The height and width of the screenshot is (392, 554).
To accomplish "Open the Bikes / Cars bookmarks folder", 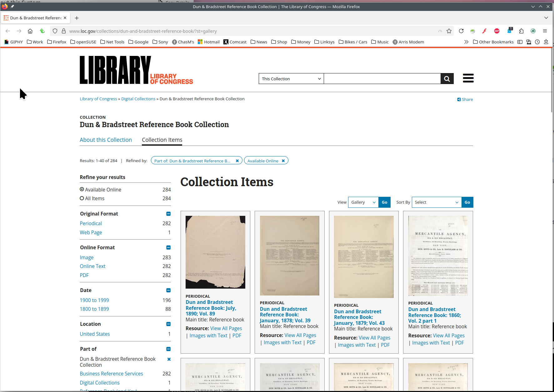I will click(353, 42).
